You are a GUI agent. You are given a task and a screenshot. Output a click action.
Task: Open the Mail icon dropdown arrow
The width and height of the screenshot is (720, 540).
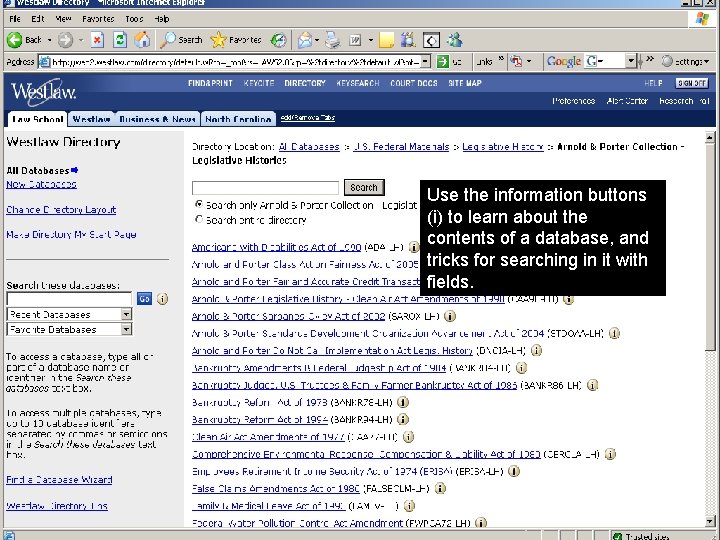(317, 40)
